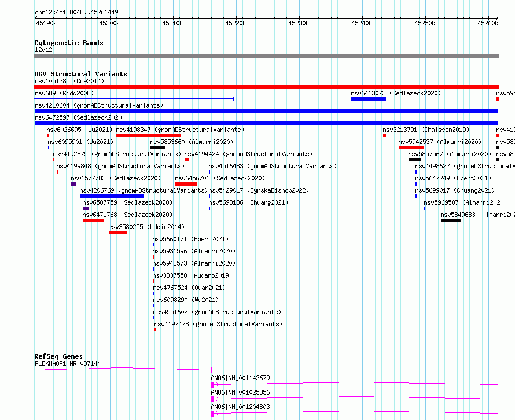
Task: Open nsv6026695 (Wu2021) variant
Action: (x=79, y=130)
